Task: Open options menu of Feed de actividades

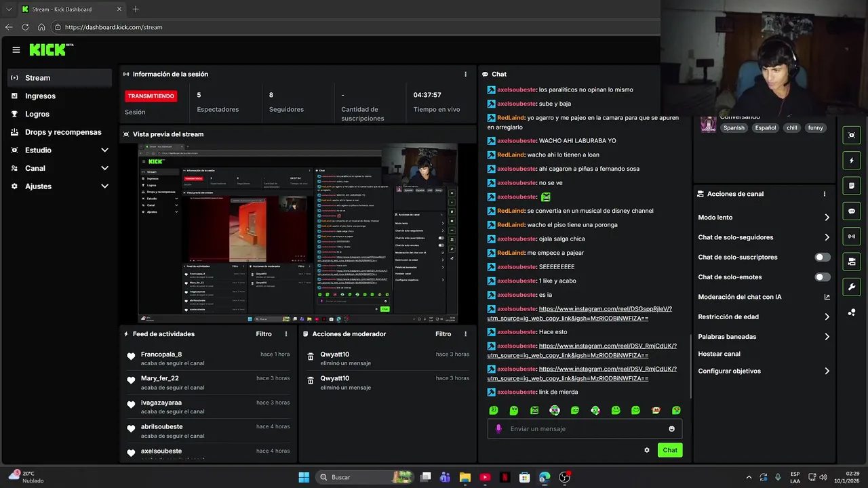Action: click(286, 334)
